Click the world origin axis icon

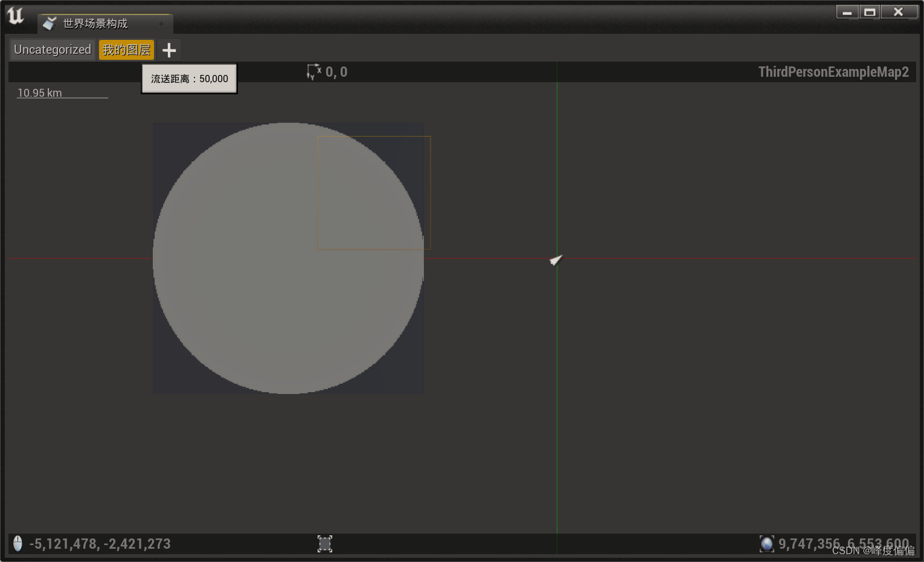[313, 72]
